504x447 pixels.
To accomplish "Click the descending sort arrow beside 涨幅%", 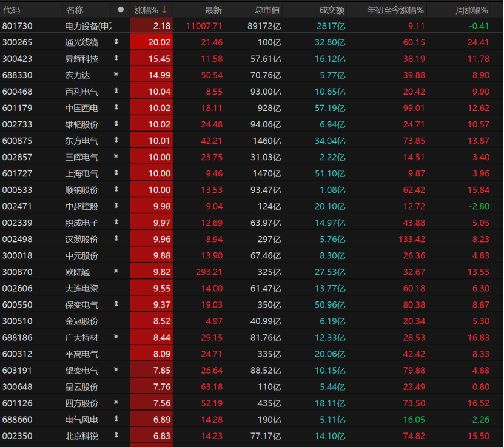I will [164, 10].
